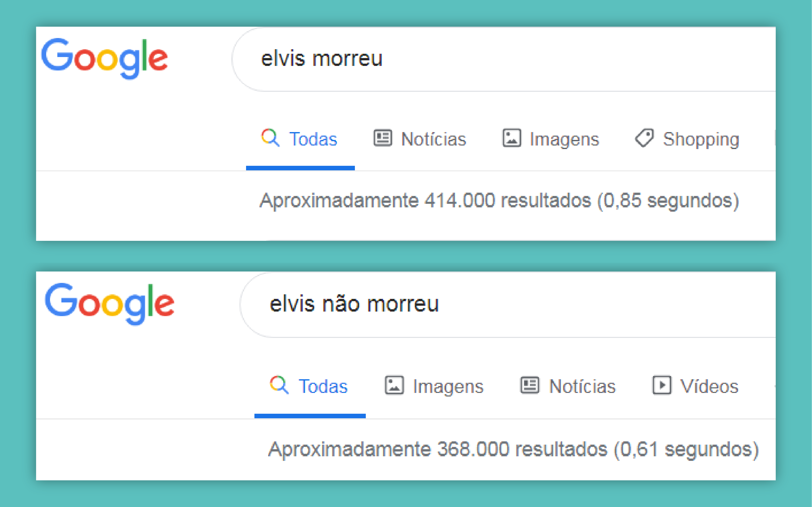Open the Shopping tab label
The height and width of the screenshot is (507, 812).
[x=701, y=139]
